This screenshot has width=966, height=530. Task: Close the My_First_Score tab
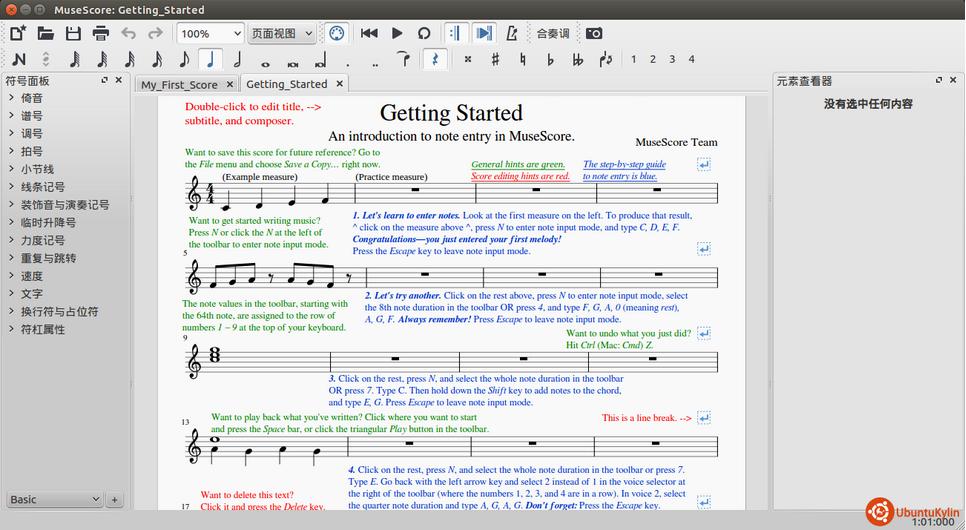[230, 84]
